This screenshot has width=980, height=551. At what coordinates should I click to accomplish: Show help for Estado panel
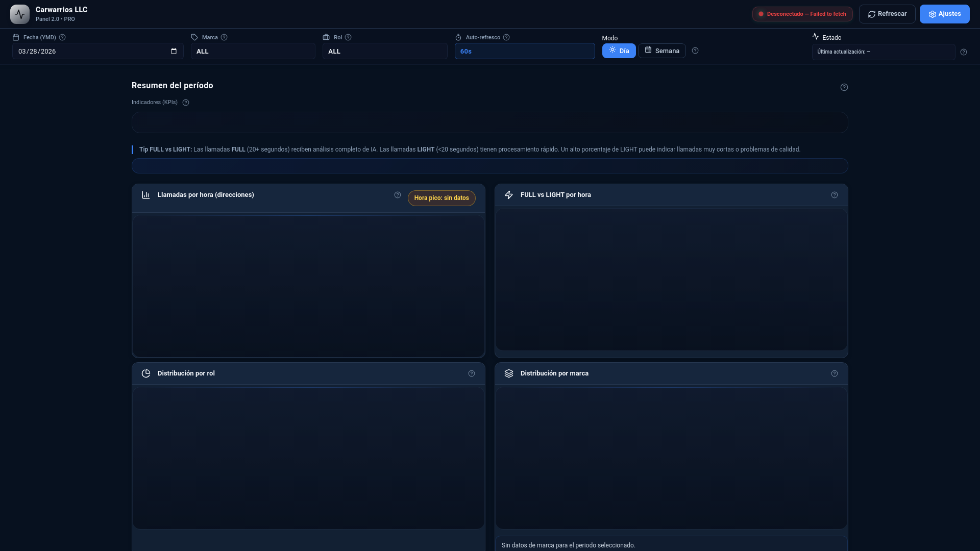(964, 52)
